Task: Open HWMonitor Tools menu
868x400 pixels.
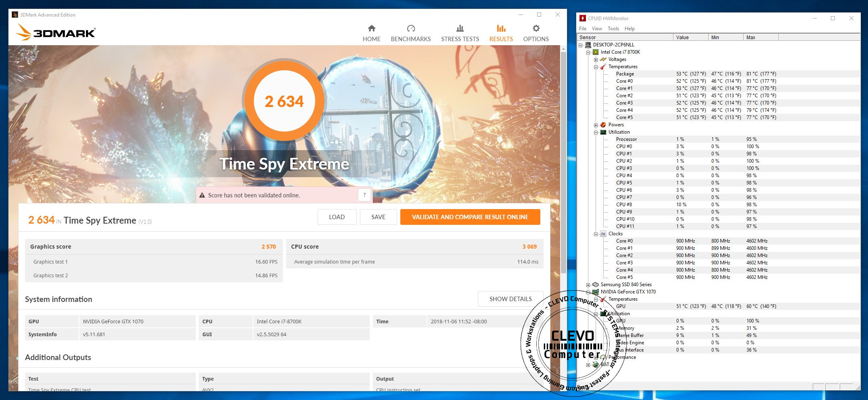Action: pos(613,29)
